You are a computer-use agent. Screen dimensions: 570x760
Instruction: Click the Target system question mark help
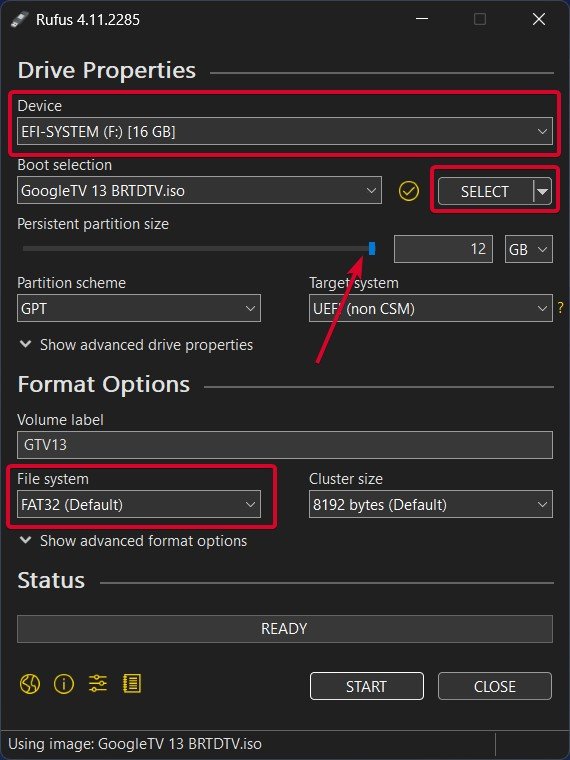pos(561,307)
